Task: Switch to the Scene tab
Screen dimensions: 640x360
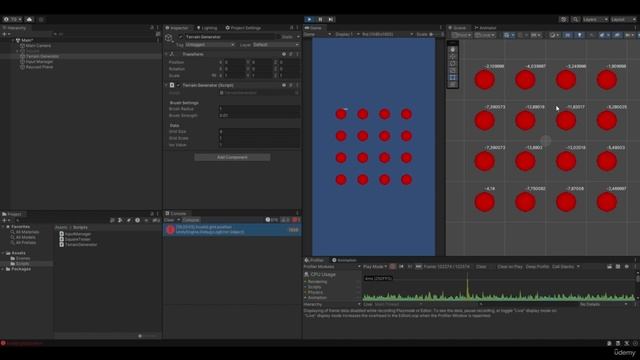Action: coord(458,28)
